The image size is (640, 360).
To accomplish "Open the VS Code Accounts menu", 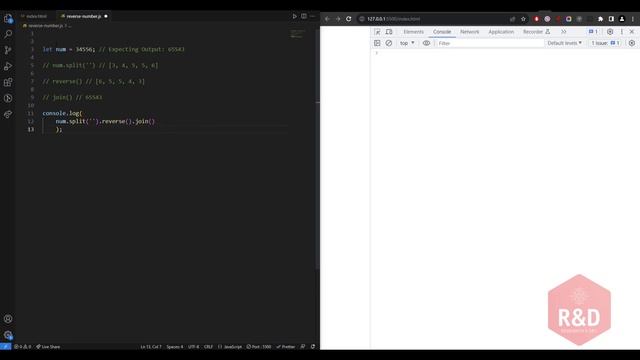I will (8, 319).
